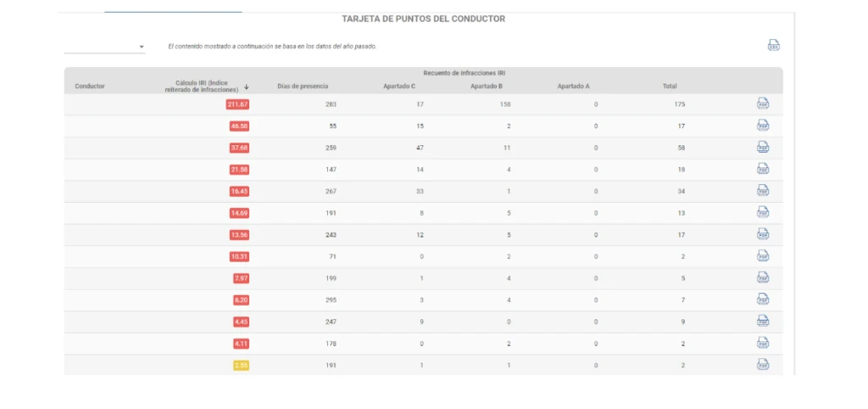Viewport: 868px width, 409px height.
Task: Download PDF for the 4.45 IRI row
Action: coord(763,321)
